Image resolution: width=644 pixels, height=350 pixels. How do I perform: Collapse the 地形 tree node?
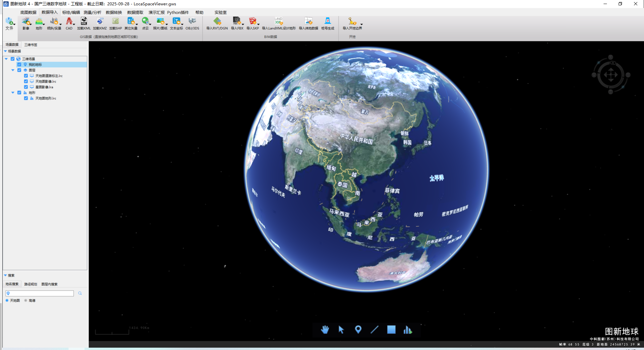[x=13, y=93]
